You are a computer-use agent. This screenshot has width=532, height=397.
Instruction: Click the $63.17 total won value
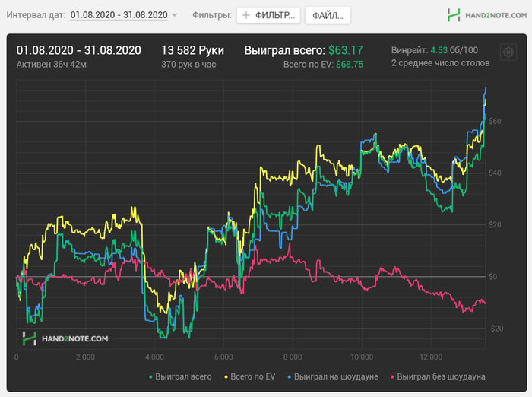tap(346, 50)
